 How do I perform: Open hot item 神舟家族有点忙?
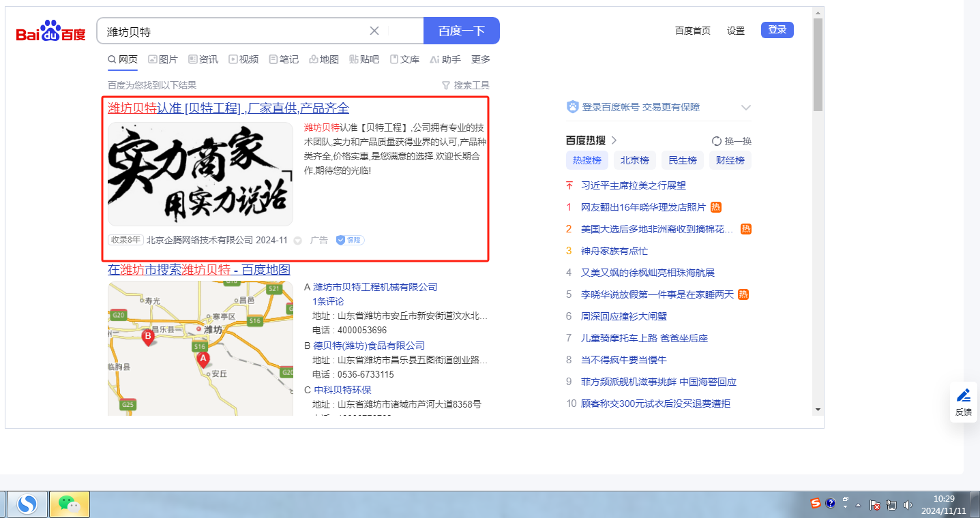(x=614, y=251)
